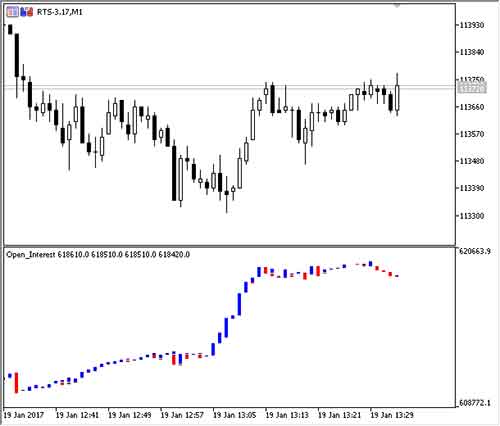500x426 pixels.
Task: Click the separator between chart and indicator window
Action: point(229,247)
